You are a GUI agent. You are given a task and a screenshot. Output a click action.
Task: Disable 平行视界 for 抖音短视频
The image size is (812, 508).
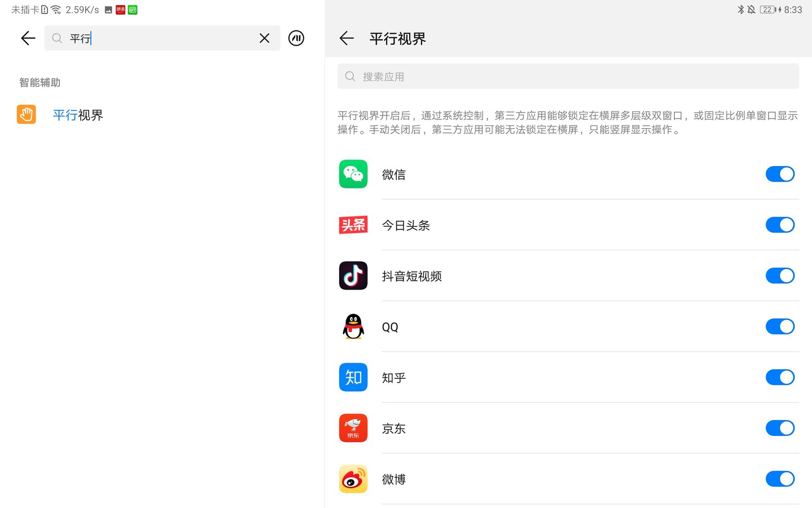coord(780,276)
